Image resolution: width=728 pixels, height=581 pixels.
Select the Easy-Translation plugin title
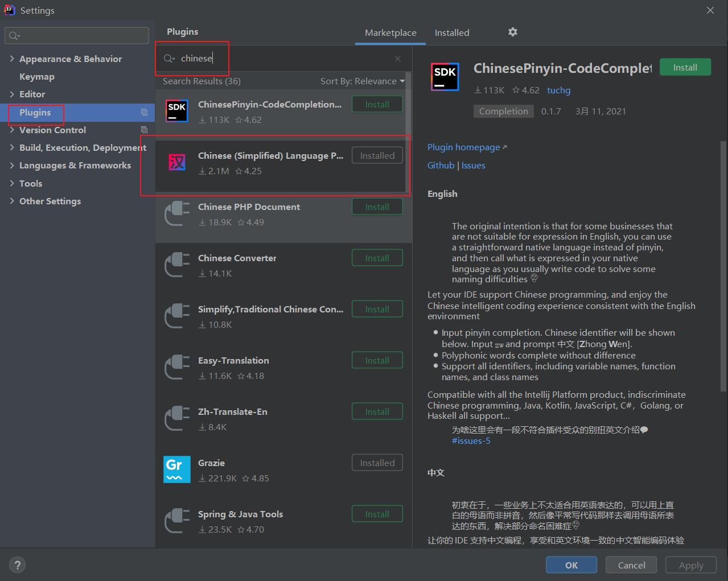(x=233, y=360)
